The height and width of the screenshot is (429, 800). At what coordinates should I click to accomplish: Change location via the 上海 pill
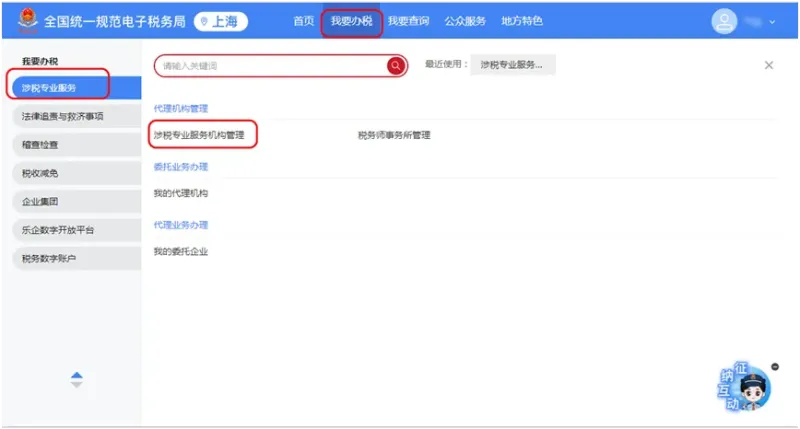pyautogui.click(x=221, y=21)
